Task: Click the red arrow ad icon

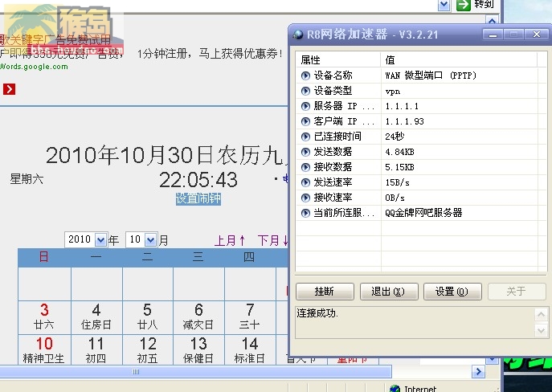Action: tap(9, 89)
